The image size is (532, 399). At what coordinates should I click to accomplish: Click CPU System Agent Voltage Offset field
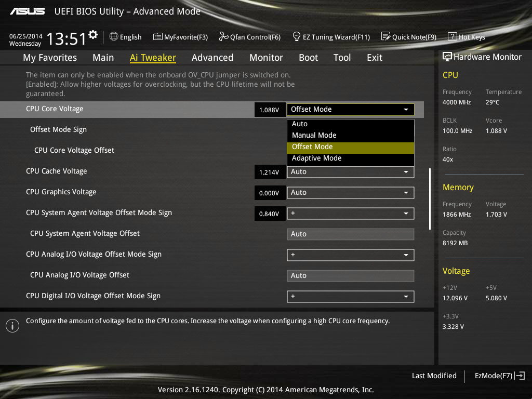click(351, 234)
